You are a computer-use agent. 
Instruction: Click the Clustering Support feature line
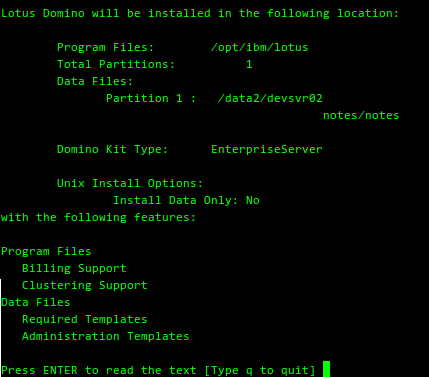tap(85, 285)
